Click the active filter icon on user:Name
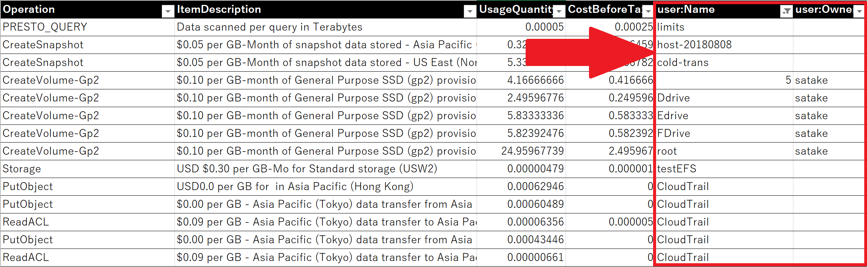This screenshot has width=868, height=267. (786, 12)
